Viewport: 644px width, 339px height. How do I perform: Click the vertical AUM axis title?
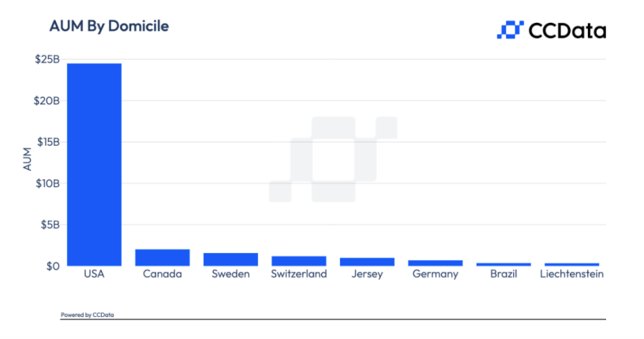point(27,160)
